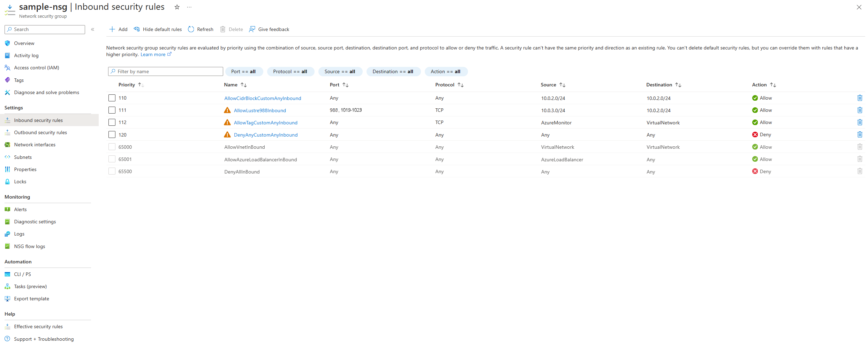Click the Support + Troubleshooting question icon
The width and height of the screenshot is (868, 347).
(7, 339)
